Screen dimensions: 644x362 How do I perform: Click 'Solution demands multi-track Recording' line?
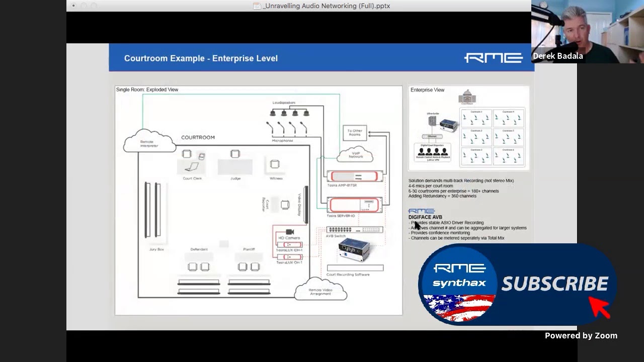(x=461, y=180)
